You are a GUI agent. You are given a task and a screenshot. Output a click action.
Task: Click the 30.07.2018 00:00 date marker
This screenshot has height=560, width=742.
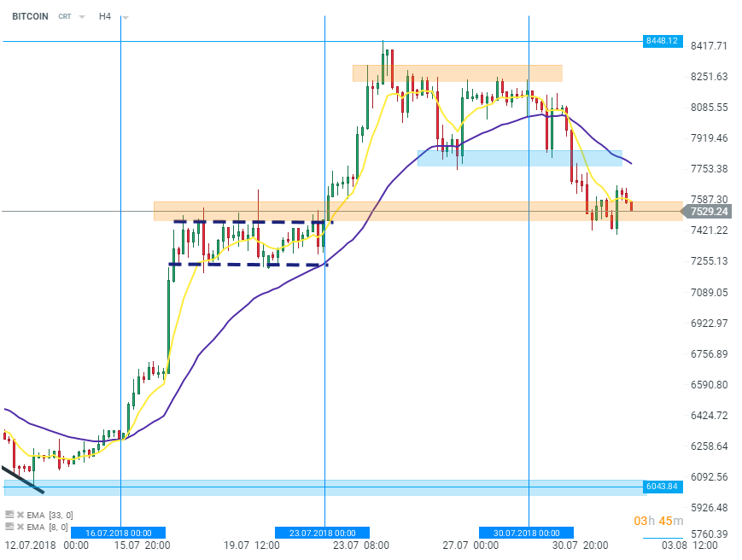pos(526,533)
